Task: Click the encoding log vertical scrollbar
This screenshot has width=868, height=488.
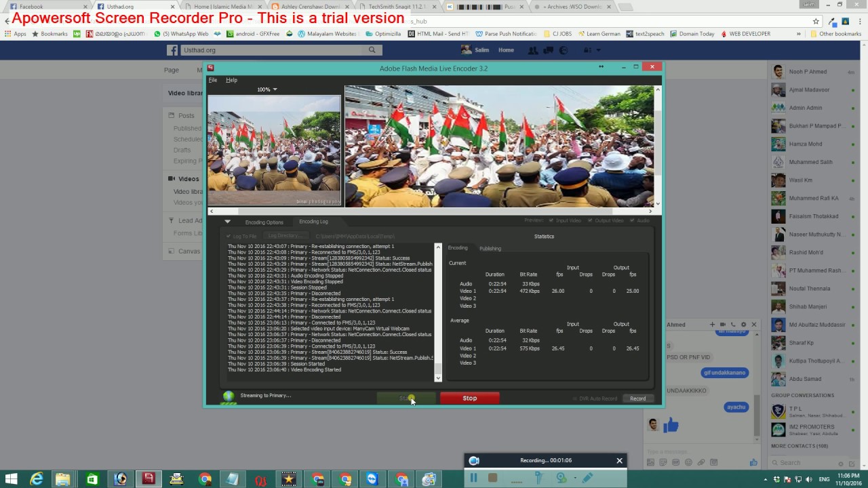Action: pos(438,312)
